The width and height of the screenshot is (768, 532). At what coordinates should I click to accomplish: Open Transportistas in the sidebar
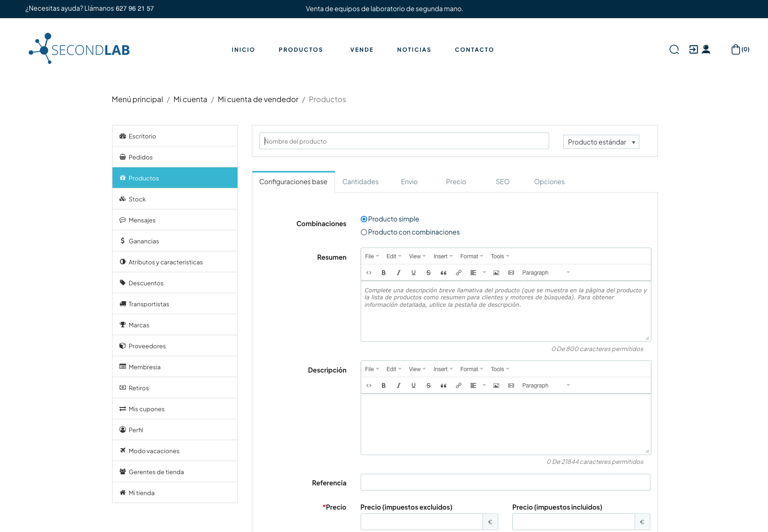(x=149, y=304)
